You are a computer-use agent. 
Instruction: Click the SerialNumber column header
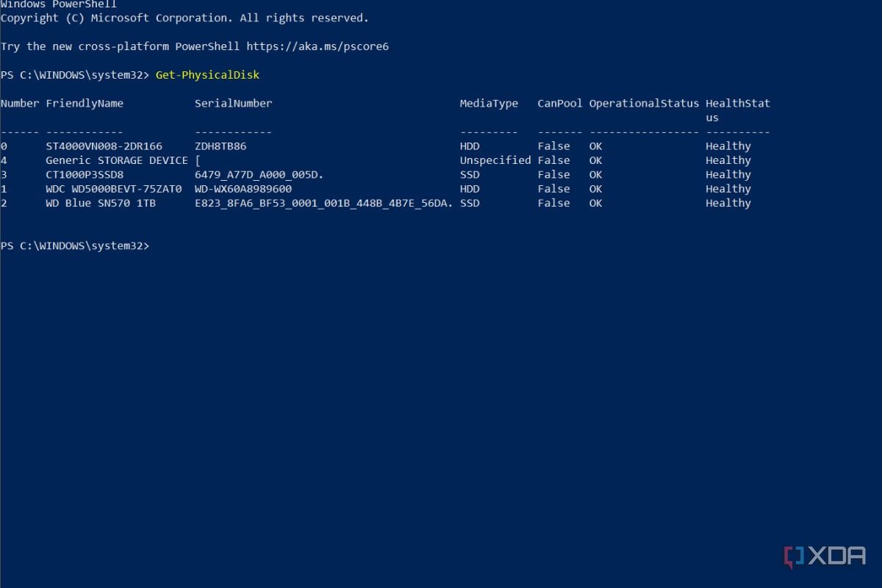pos(234,104)
